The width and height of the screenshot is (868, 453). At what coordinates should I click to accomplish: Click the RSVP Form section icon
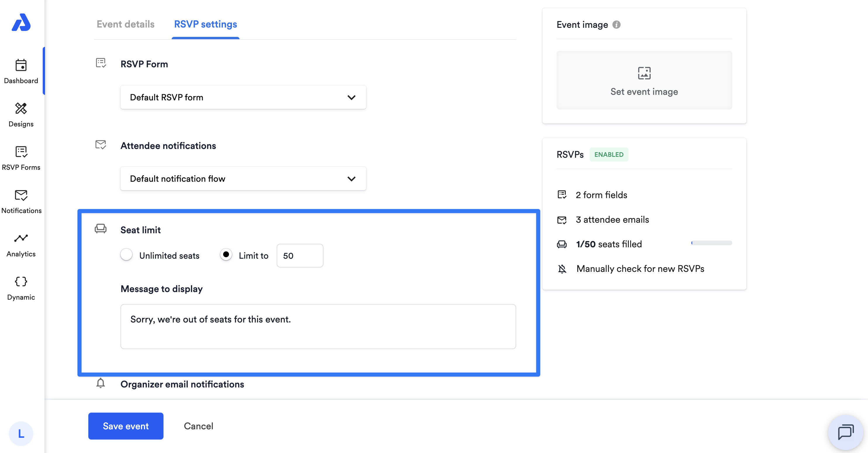[101, 63]
